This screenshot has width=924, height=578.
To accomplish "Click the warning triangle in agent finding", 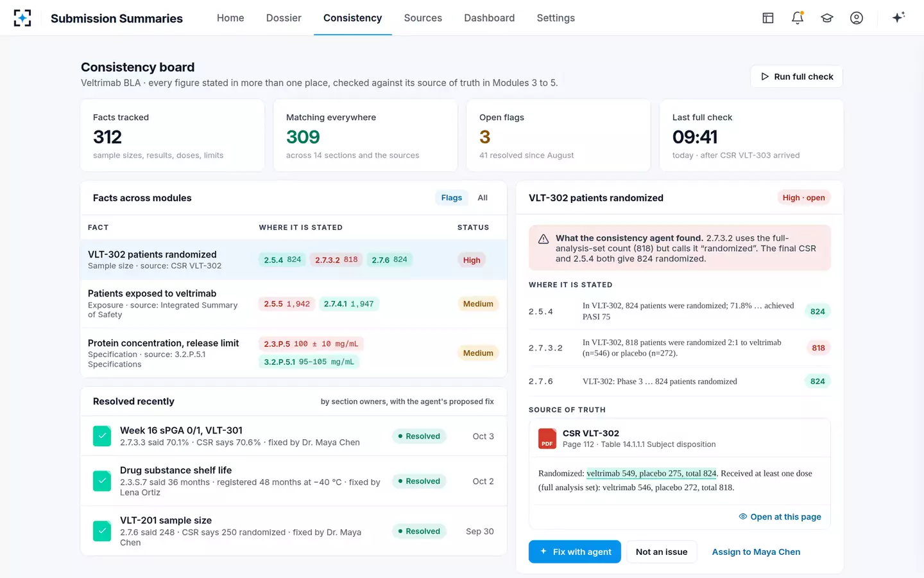I will (x=543, y=239).
